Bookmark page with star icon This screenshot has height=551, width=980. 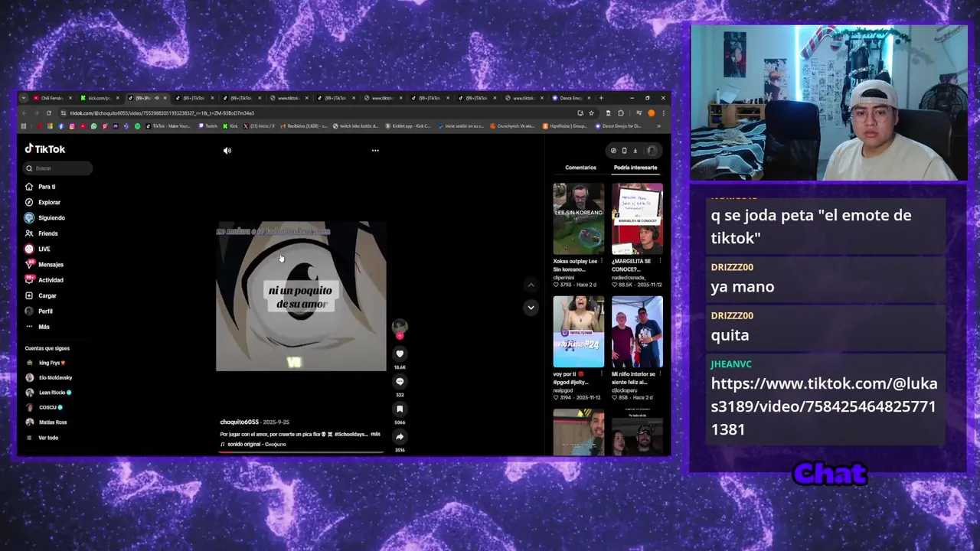click(x=591, y=113)
